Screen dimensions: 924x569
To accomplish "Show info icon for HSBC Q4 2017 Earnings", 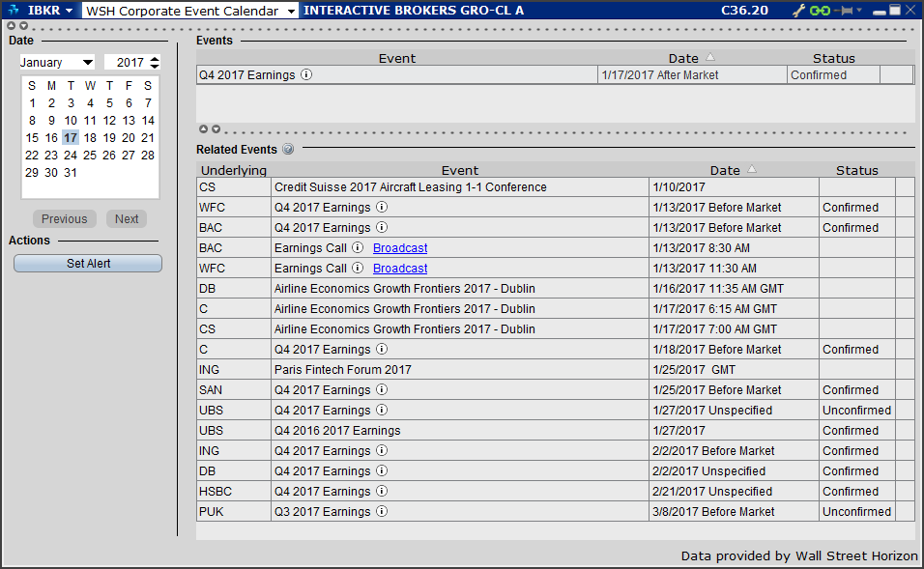I will pos(382,491).
